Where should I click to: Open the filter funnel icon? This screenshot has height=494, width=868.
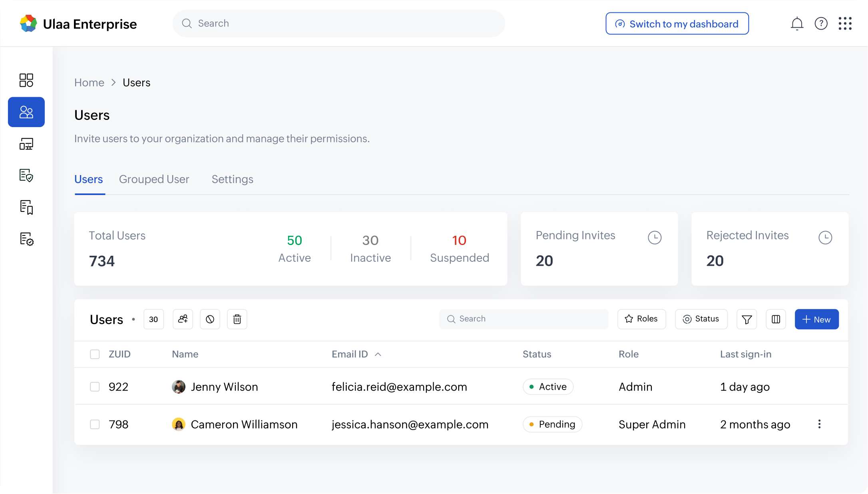click(747, 319)
